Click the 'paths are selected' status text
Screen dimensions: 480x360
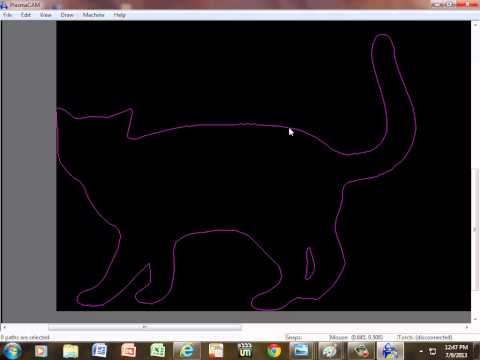coord(25,337)
